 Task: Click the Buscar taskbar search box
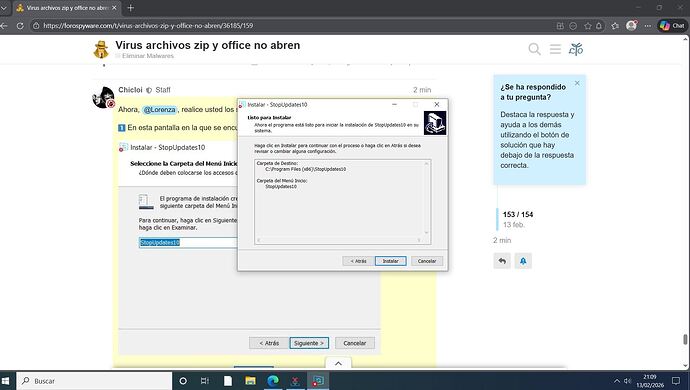94,381
